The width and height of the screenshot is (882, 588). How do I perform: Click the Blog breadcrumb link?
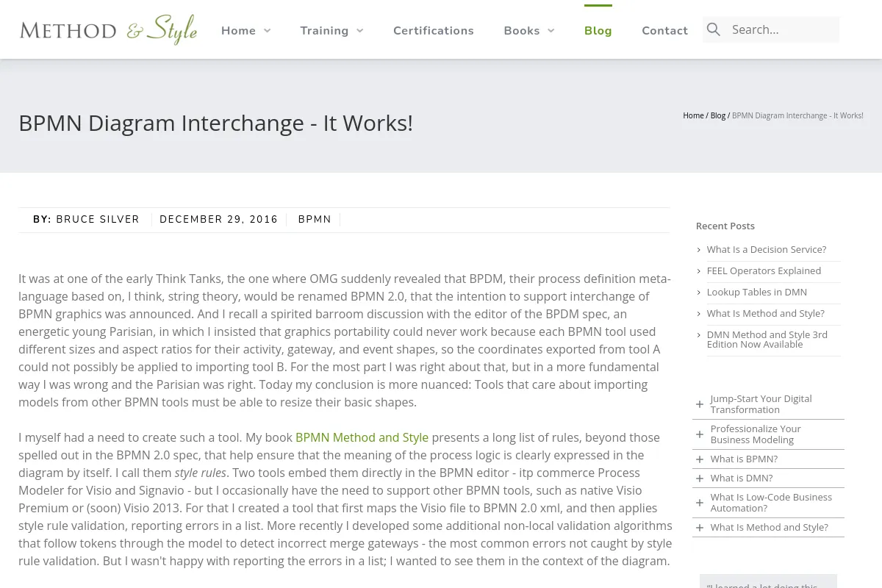point(718,115)
